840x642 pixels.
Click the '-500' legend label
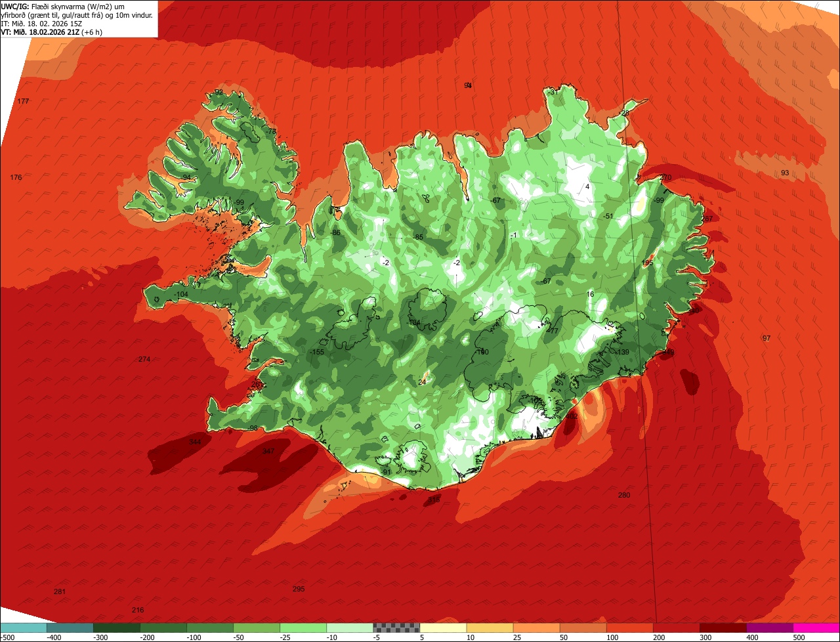tap(8, 637)
